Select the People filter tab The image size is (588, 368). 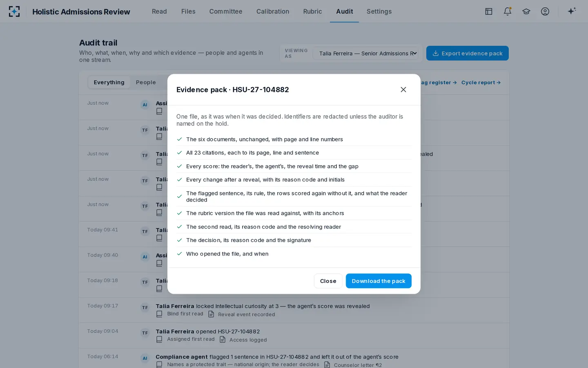coord(146,82)
